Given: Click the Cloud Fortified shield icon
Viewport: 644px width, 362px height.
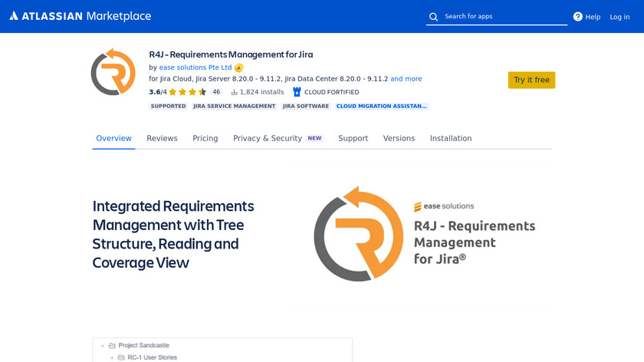Looking at the screenshot, I should pyautogui.click(x=297, y=92).
